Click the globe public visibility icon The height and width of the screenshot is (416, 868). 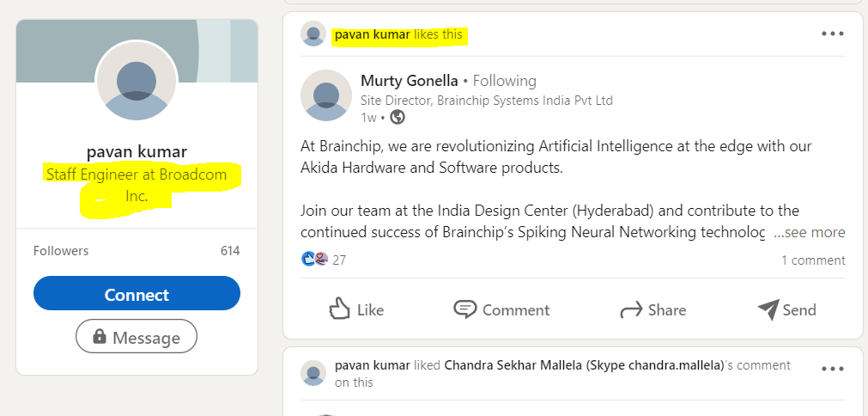point(398,118)
